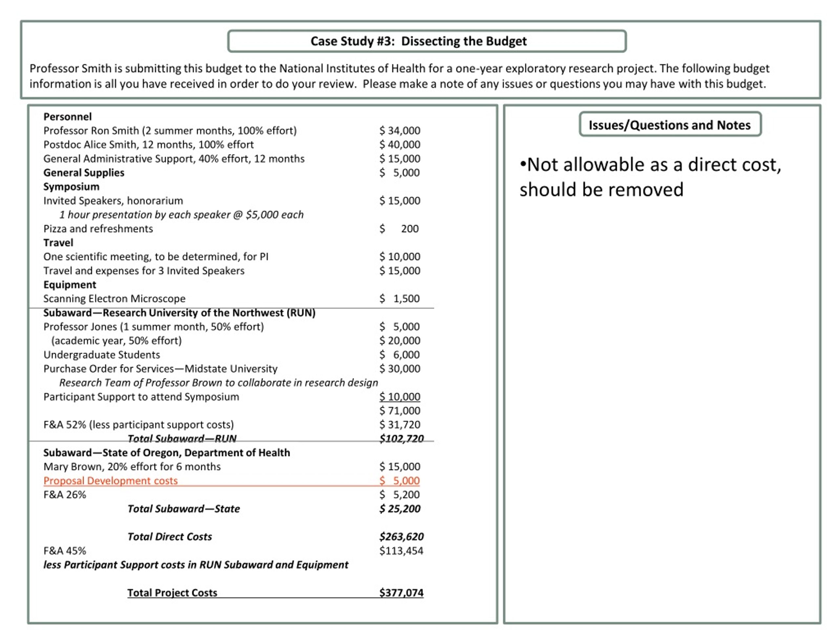The width and height of the screenshot is (840, 630).
Task: Click 'Purchase Order for Services—Midstate University'
Action: pyautogui.click(x=160, y=369)
